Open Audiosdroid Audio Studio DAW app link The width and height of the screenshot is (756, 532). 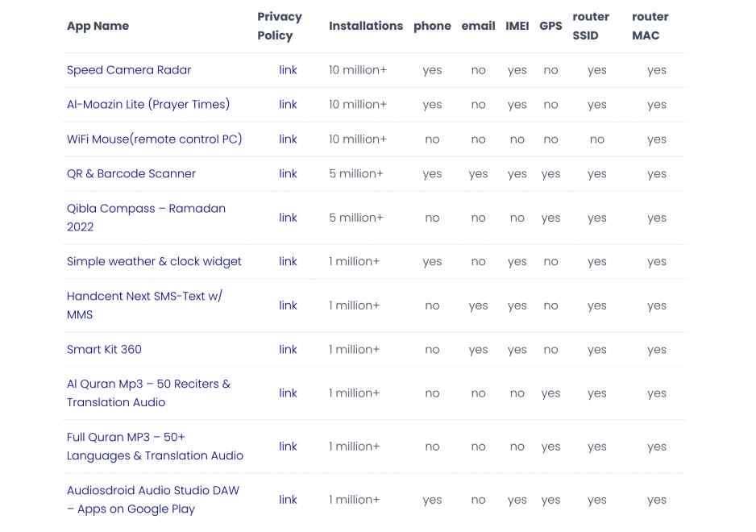(x=153, y=499)
